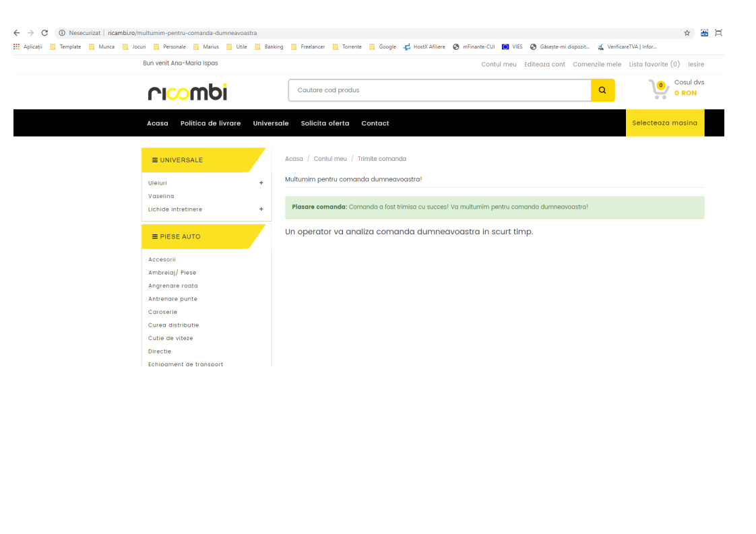Select Vaselina category
Viewport: 756px width, 534px height.
[161, 196]
